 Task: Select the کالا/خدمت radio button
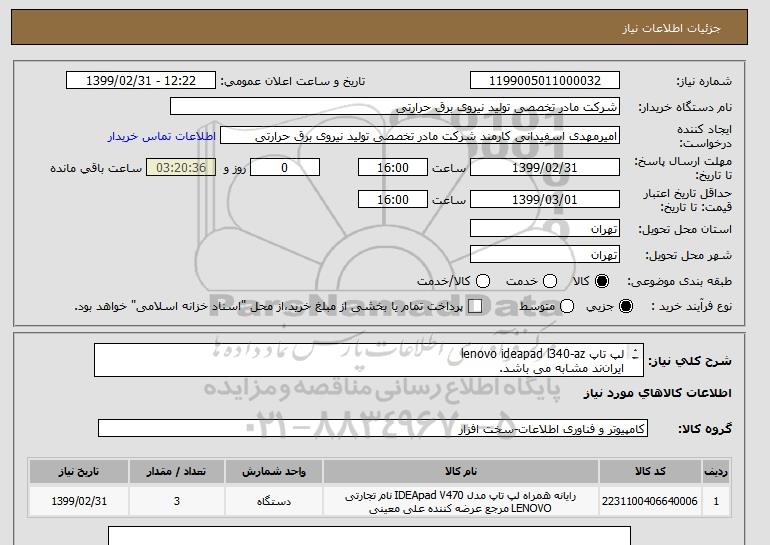click(x=483, y=281)
